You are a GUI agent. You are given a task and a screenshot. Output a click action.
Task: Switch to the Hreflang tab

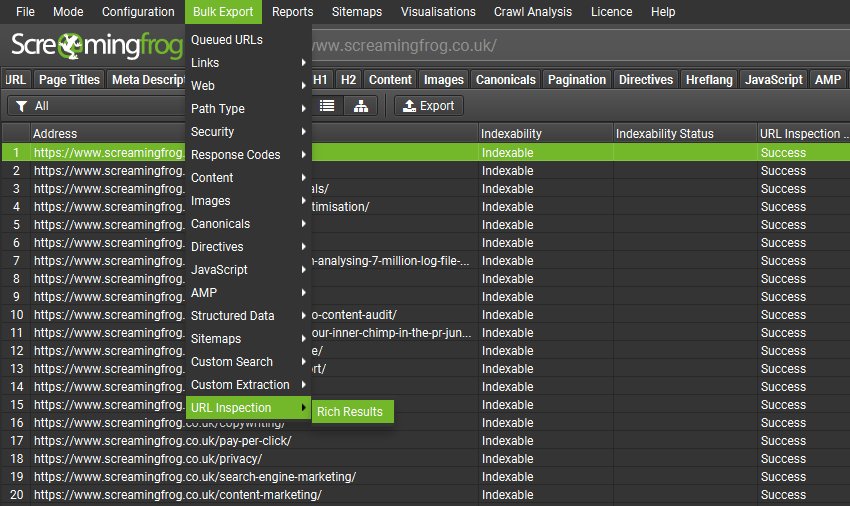[709, 80]
